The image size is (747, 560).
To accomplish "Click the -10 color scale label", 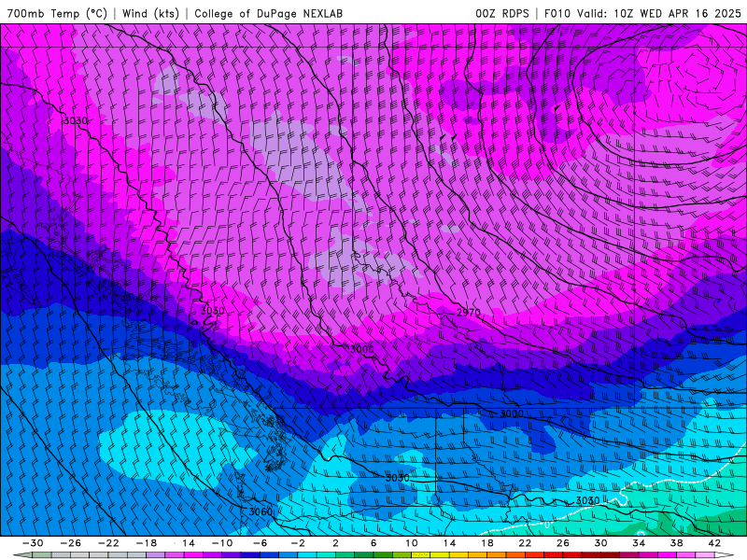I will point(222,543).
